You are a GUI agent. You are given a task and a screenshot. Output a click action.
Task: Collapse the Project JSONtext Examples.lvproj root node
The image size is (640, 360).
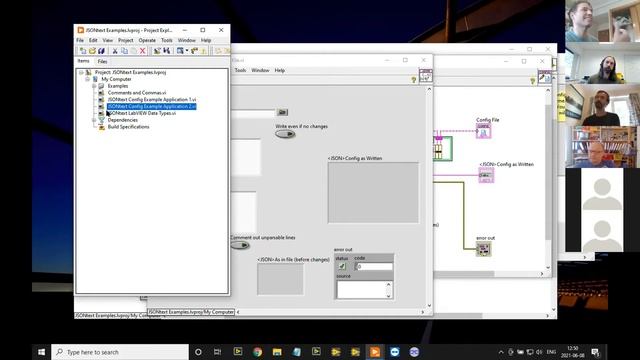coord(81,72)
